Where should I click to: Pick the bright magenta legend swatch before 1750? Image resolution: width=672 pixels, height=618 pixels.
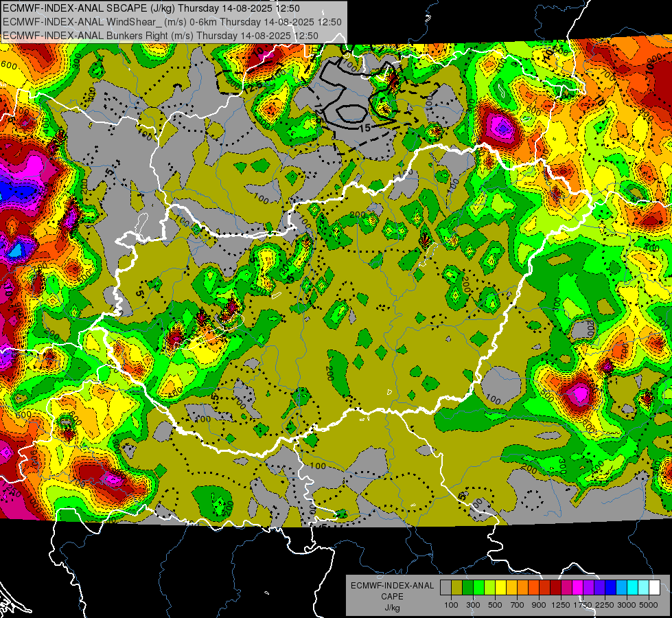point(578,587)
